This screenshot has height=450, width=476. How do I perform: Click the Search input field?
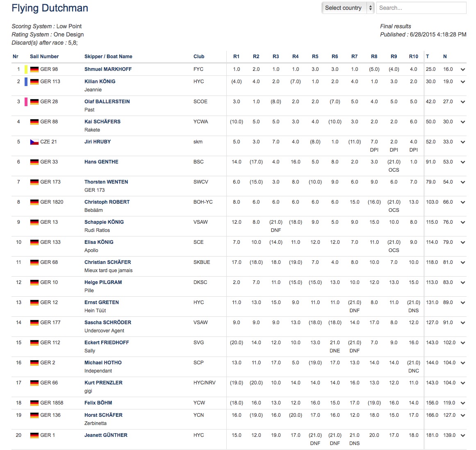pyautogui.click(x=421, y=8)
